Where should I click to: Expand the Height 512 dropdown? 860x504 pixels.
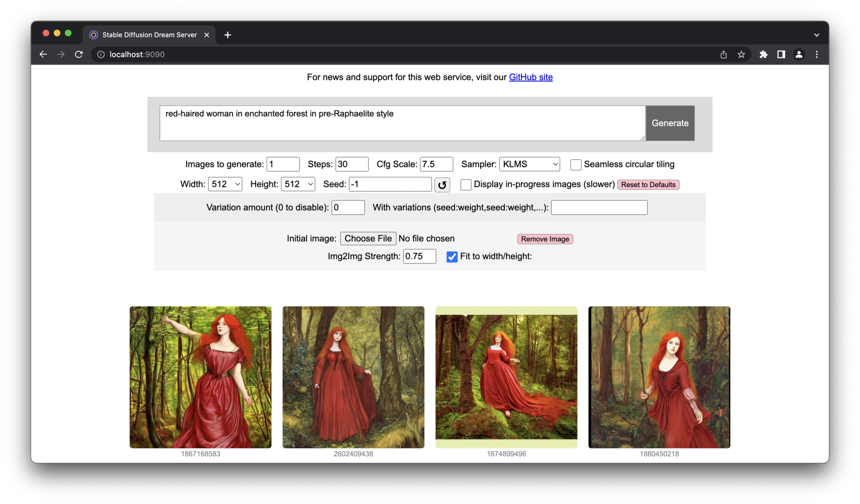coord(298,184)
